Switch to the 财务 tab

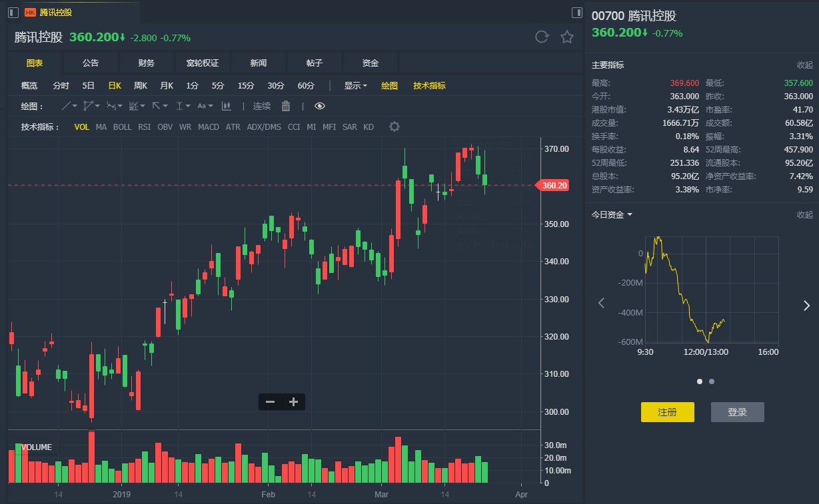point(147,63)
